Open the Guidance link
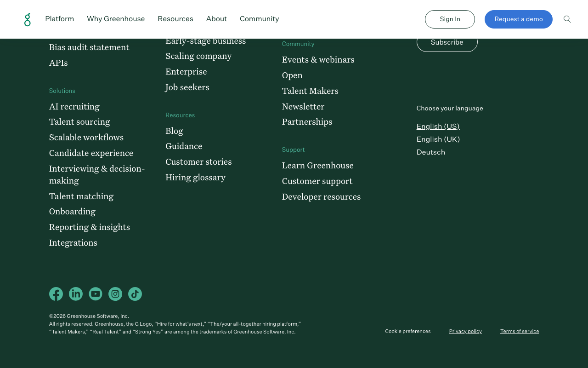The image size is (588, 368). 184,146
